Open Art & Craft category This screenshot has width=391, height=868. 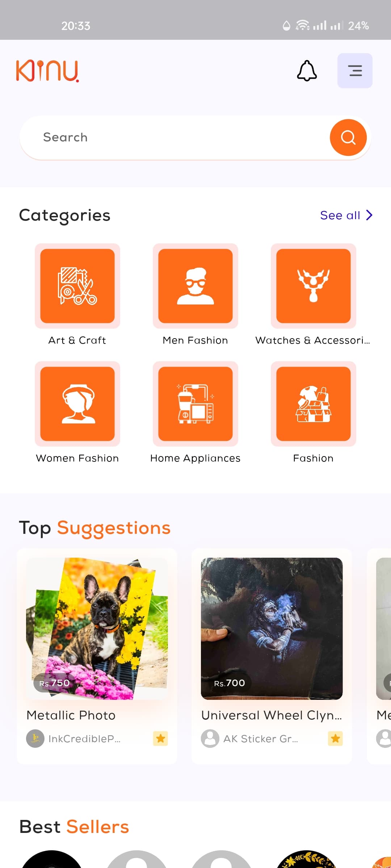coord(77,286)
